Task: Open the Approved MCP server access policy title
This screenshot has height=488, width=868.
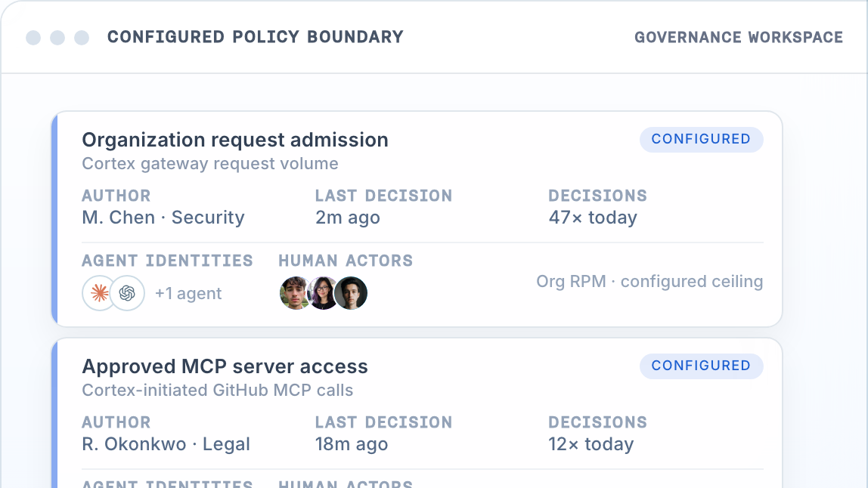Action: click(x=225, y=367)
